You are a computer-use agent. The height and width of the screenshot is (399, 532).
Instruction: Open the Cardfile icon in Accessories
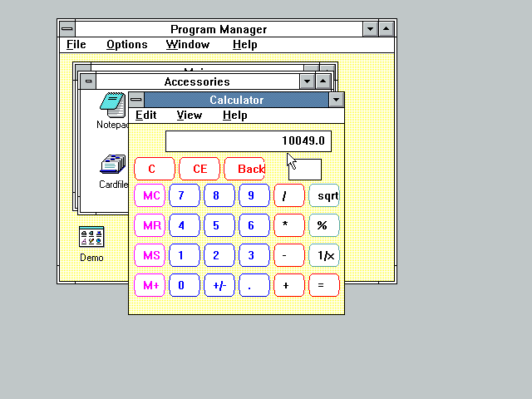113,165
